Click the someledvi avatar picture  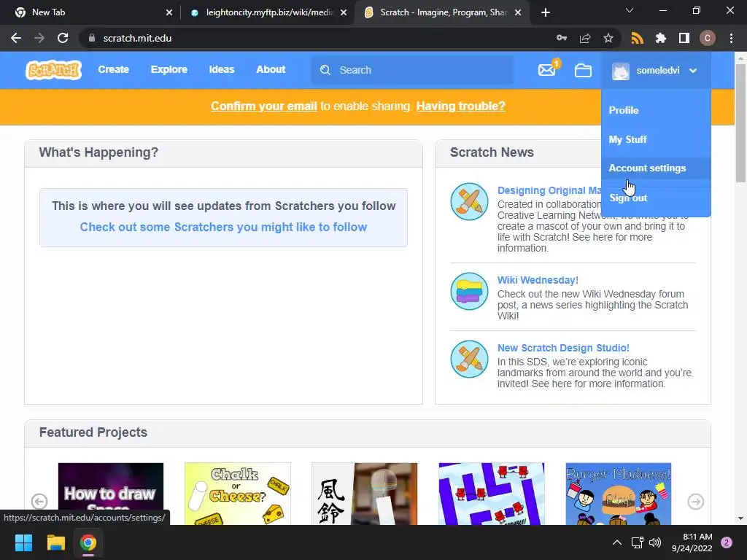tap(621, 71)
